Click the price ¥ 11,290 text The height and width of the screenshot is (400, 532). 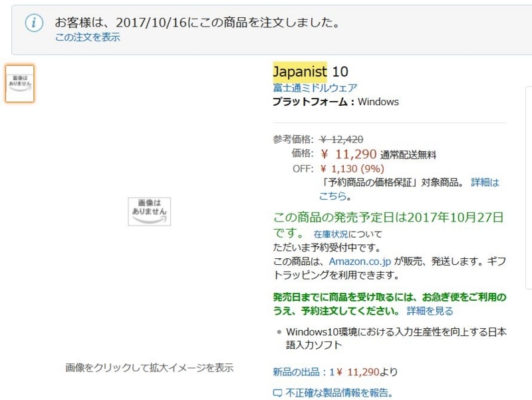(348, 154)
